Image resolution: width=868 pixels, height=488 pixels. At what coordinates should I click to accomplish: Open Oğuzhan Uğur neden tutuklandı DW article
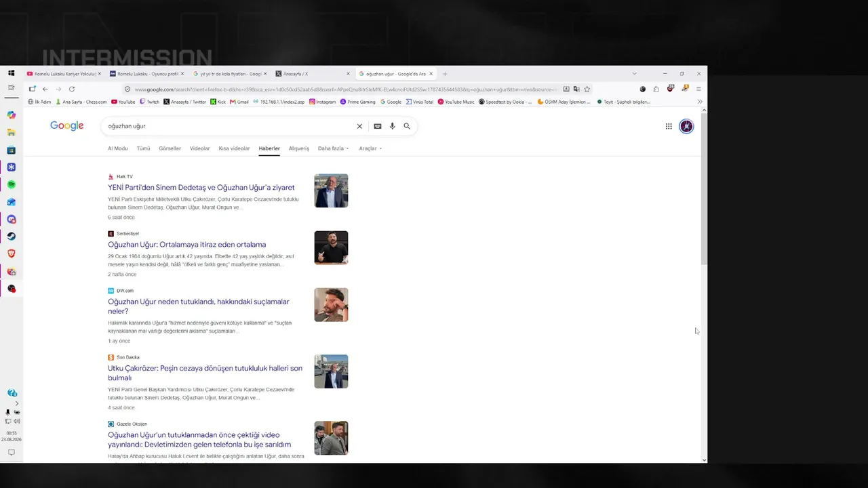[199, 306]
